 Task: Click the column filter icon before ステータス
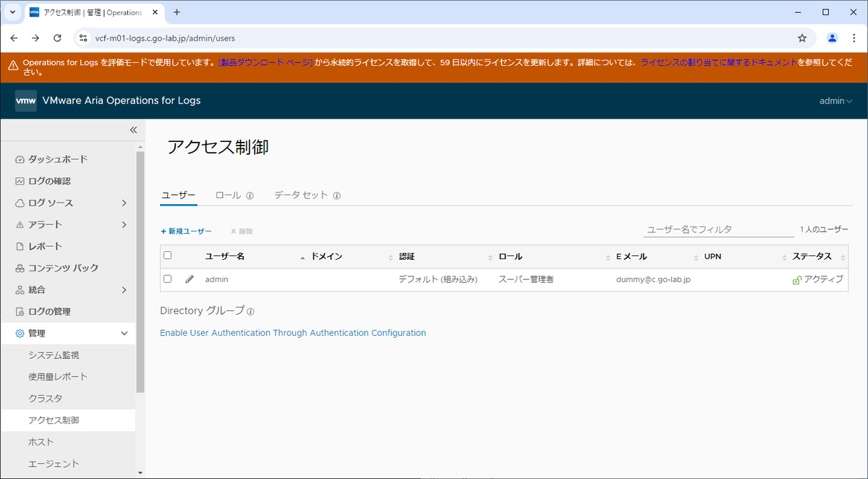785,258
